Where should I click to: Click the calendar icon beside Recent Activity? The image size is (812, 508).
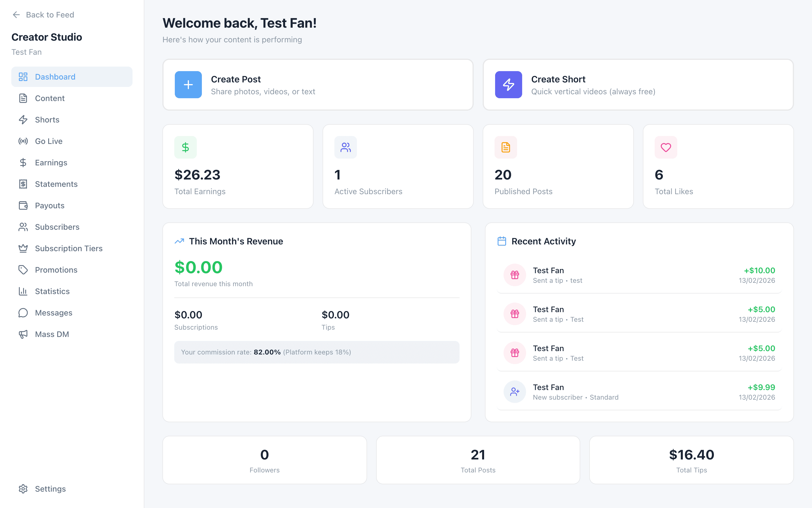(502, 241)
